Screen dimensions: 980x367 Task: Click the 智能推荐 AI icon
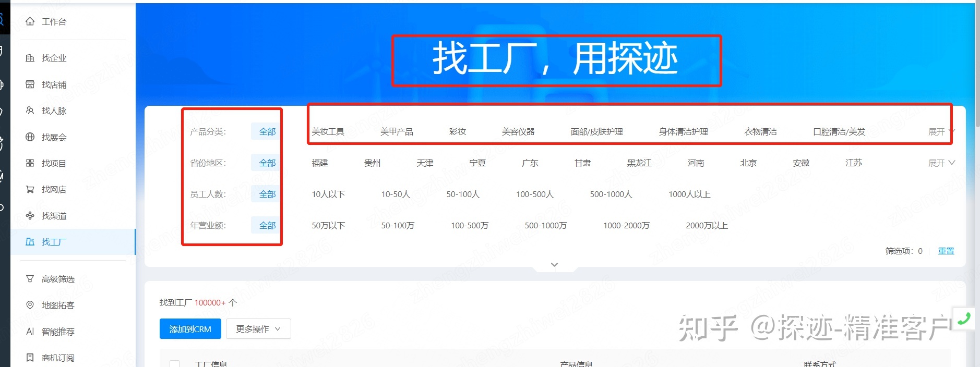click(30, 332)
